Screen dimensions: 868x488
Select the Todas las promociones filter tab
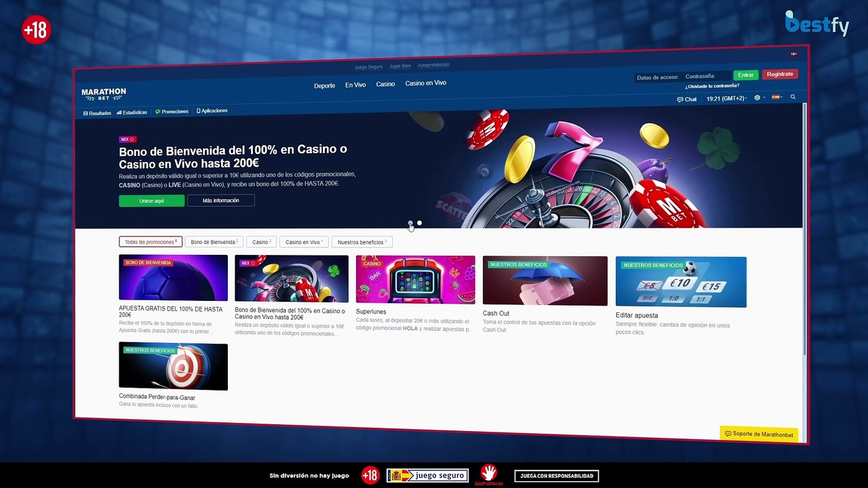click(x=151, y=242)
